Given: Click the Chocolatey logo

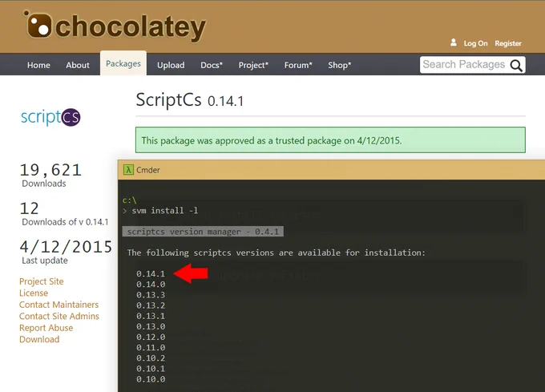Looking at the screenshot, I should (x=115, y=26).
